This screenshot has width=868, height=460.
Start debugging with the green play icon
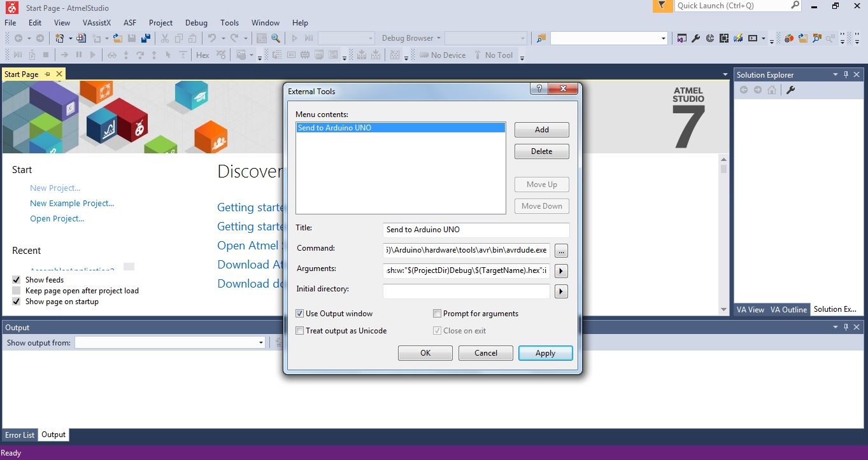tap(295, 38)
